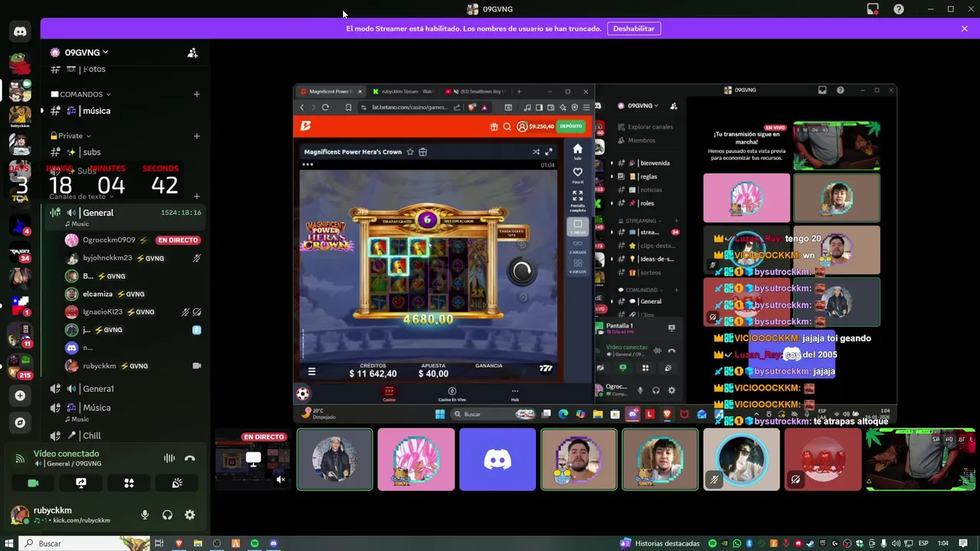Open the Help question mark icon

pyautogui.click(x=899, y=9)
